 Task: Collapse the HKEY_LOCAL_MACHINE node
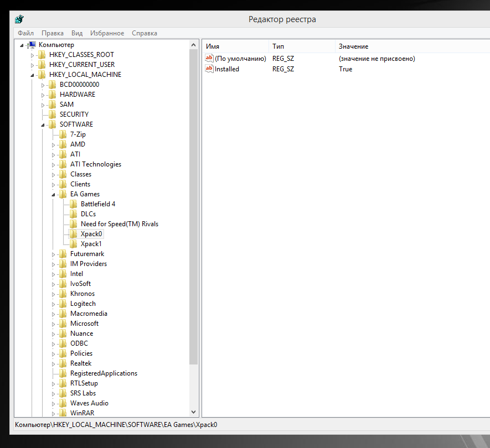click(x=32, y=75)
